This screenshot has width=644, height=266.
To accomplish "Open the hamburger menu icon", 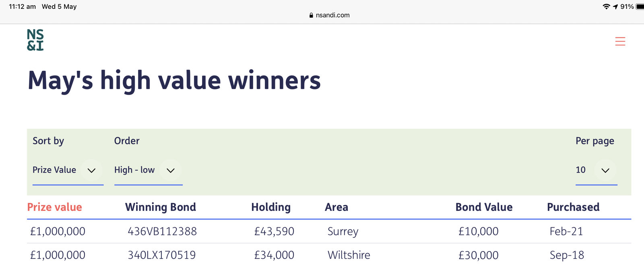I will pos(620,41).
